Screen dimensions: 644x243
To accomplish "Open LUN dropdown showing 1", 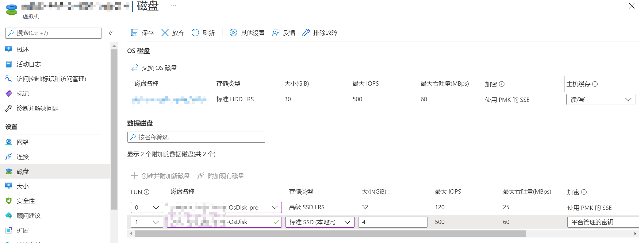I will 147,222.
